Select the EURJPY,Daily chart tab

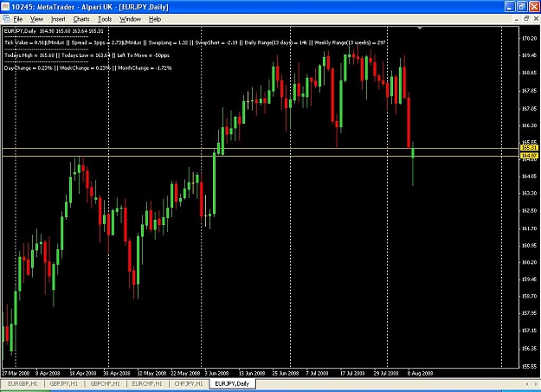[x=232, y=383]
